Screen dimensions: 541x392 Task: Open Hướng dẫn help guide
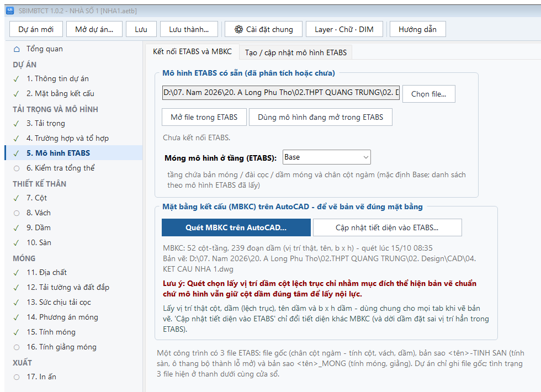pyautogui.click(x=417, y=29)
